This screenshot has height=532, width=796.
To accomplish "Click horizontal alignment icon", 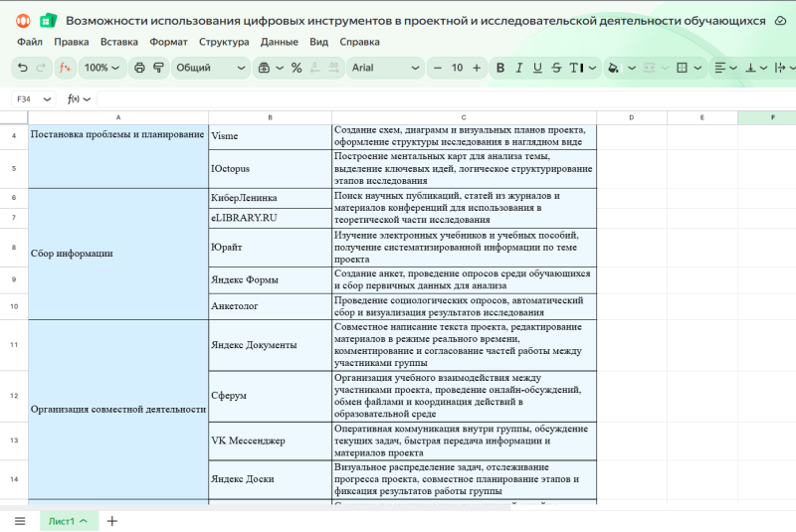I will pyautogui.click(x=719, y=68).
